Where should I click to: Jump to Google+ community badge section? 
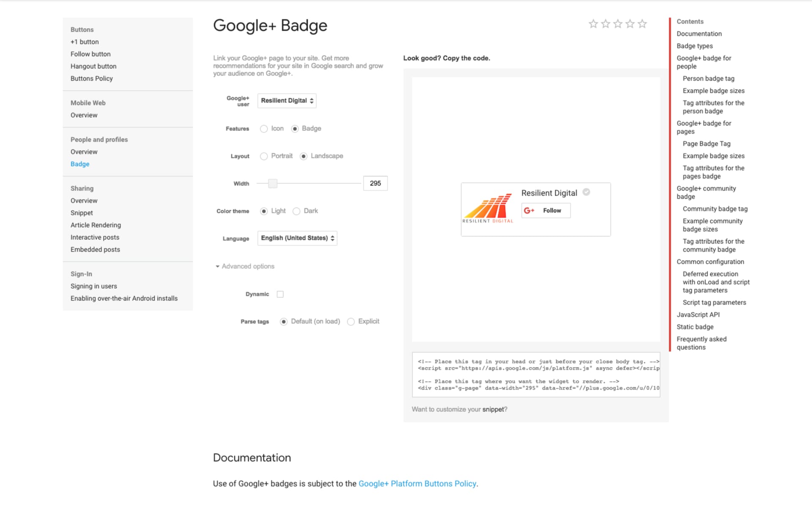coord(706,193)
